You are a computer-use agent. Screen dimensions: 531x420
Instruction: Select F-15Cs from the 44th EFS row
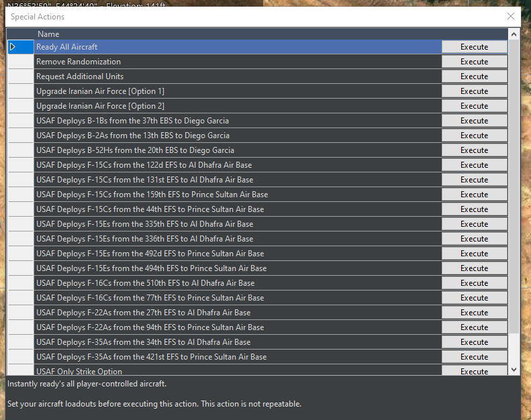[238, 209]
